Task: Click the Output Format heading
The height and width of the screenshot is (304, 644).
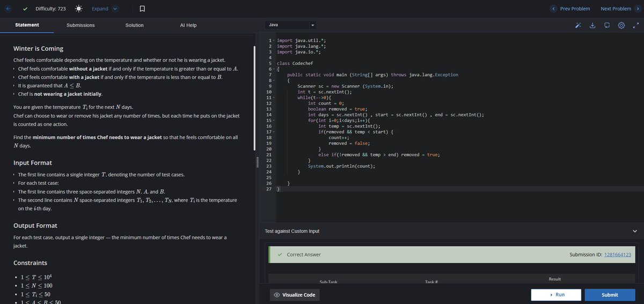Action: pos(35,225)
